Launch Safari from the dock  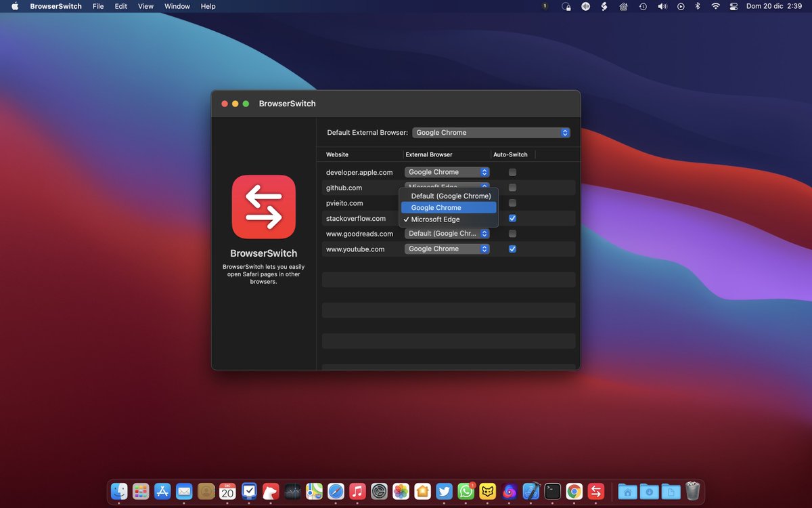tap(336, 491)
